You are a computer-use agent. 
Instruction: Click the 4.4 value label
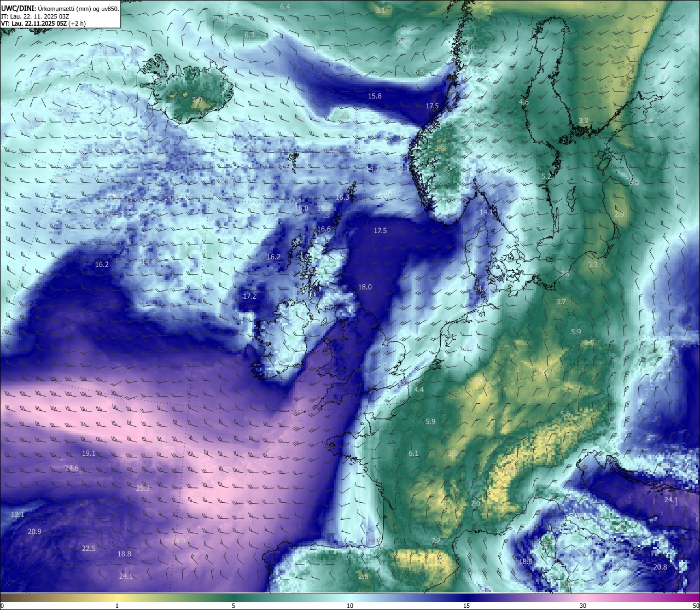coord(419,390)
